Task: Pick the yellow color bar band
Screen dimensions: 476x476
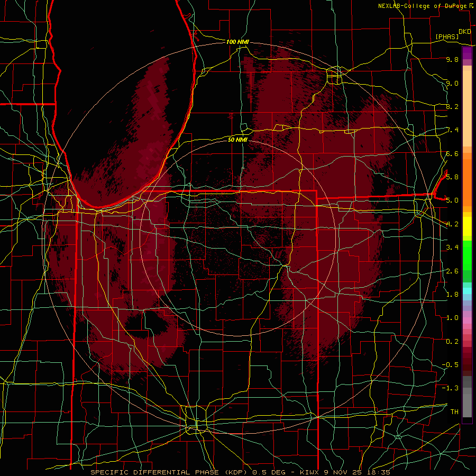Action: coord(467,226)
